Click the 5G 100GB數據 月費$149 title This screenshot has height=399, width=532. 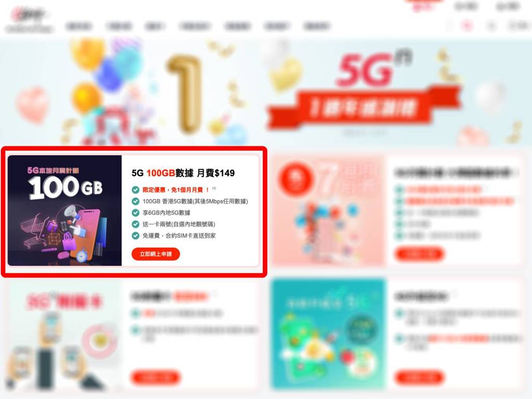183,173
